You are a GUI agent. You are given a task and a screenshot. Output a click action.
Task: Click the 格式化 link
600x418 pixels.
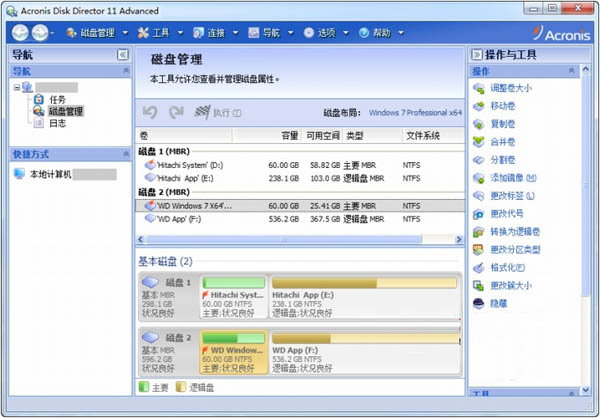(507, 268)
